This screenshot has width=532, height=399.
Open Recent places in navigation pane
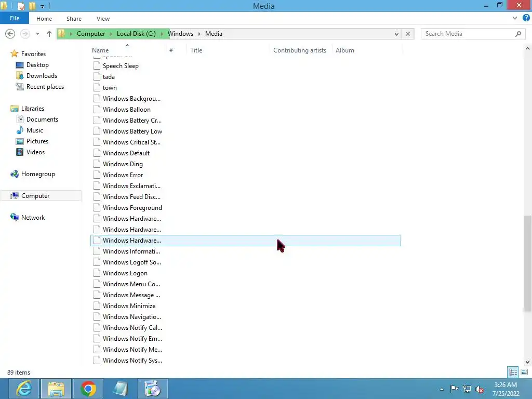(x=45, y=87)
